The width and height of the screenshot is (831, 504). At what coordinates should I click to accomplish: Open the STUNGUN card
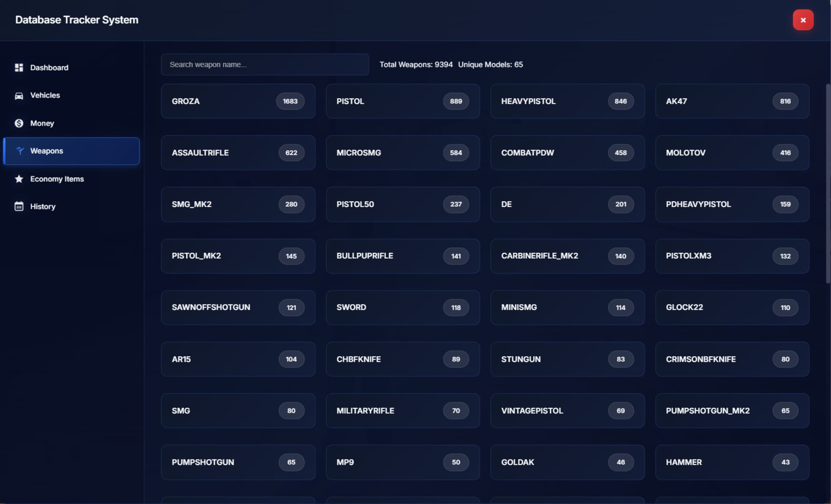[x=567, y=359]
